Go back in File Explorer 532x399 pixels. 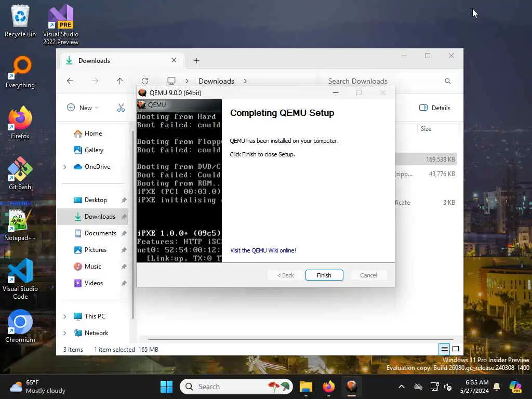tap(70, 81)
